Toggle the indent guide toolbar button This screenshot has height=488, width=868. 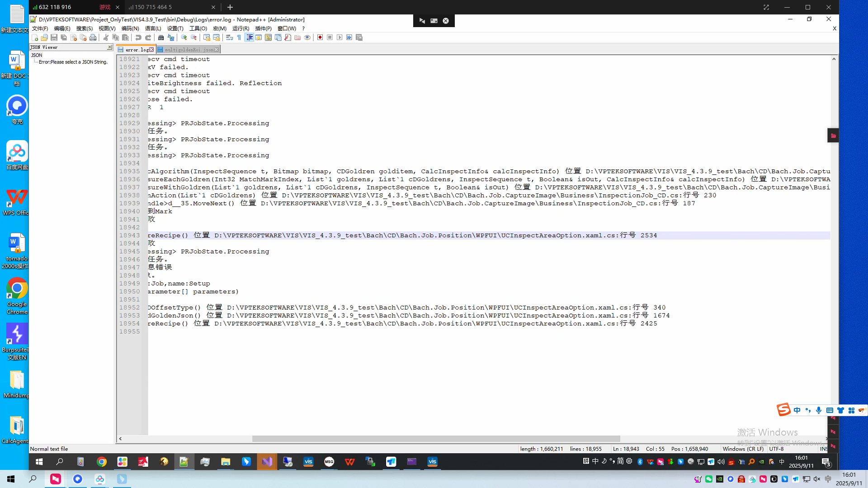[x=249, y=38]
